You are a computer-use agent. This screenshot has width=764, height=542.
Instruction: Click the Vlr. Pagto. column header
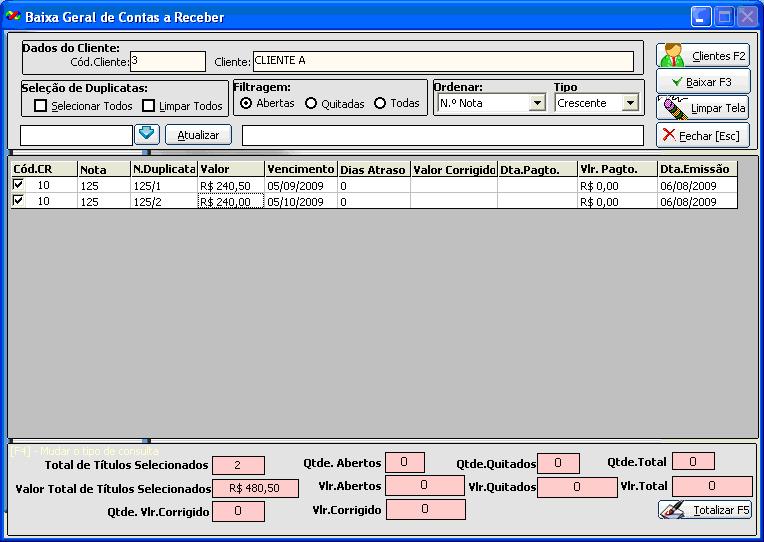tap(617, 169)
